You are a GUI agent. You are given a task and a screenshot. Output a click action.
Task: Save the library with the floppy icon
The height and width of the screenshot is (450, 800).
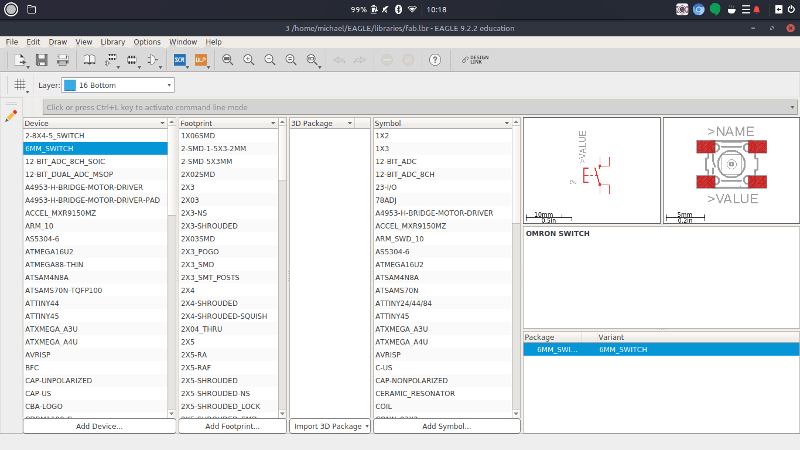(41, 60)
